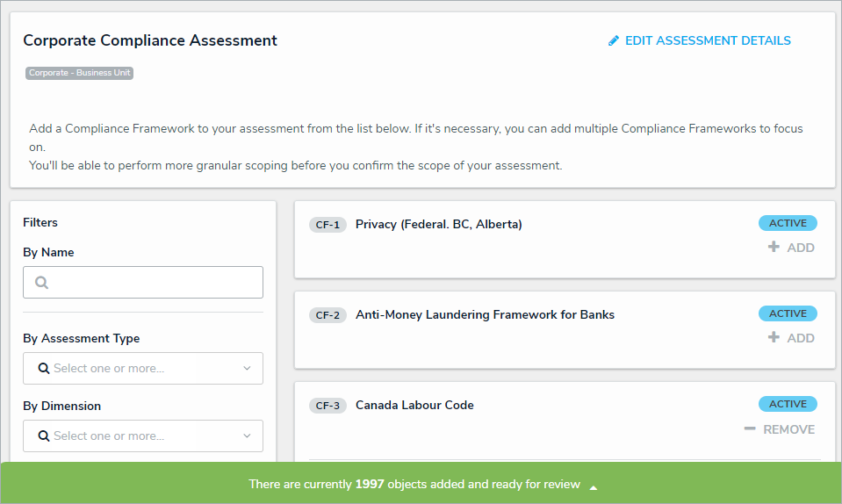Click the search icon in By Name field
This screenshot has width=842, height=504.
pyautogui.click(x=42, y=283)
